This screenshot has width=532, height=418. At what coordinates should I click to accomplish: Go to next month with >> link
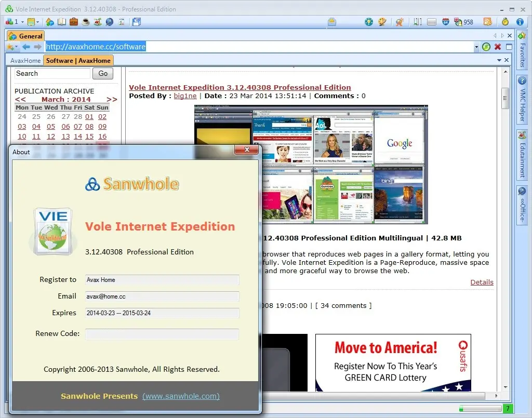click(112, 100)
